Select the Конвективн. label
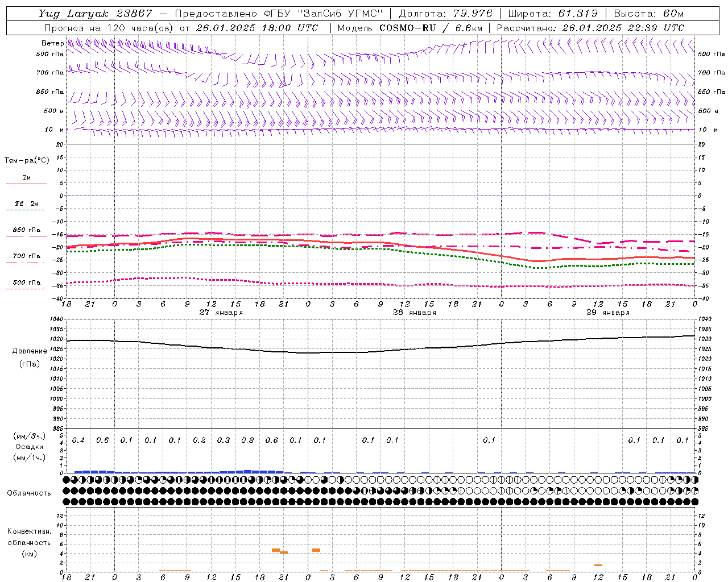Image resolution: width=728 pixels, height=582 pixels. (29, 531)
